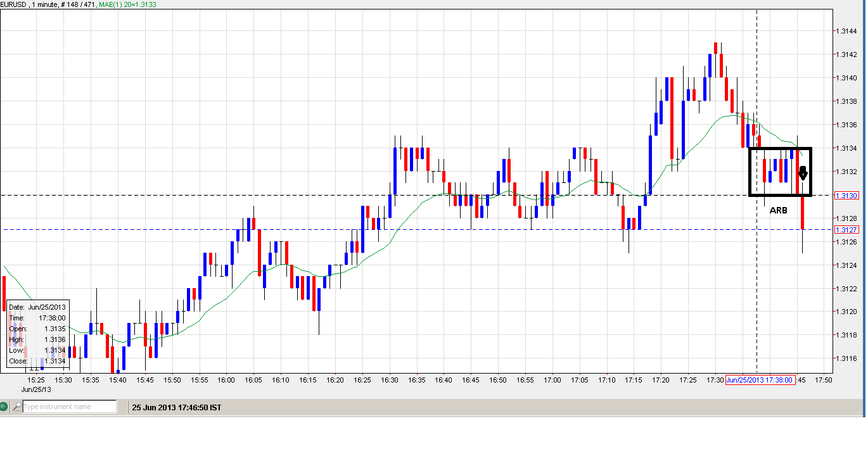Click the High 1.3136 value in data box
Screen dimensions: 868x461
click(54, 339)
